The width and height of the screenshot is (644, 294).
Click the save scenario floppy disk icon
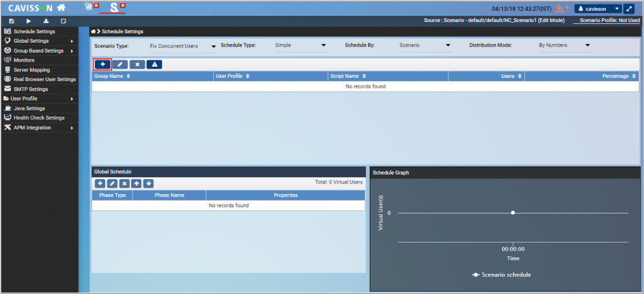[x=12, y=21]
